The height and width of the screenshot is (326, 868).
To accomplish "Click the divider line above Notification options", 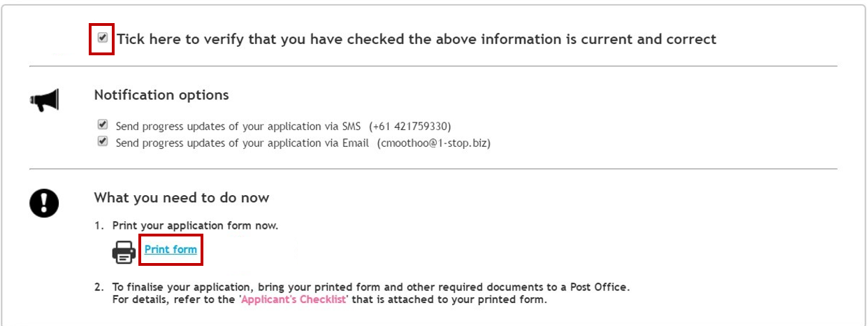I will click(x=433, y=66).
